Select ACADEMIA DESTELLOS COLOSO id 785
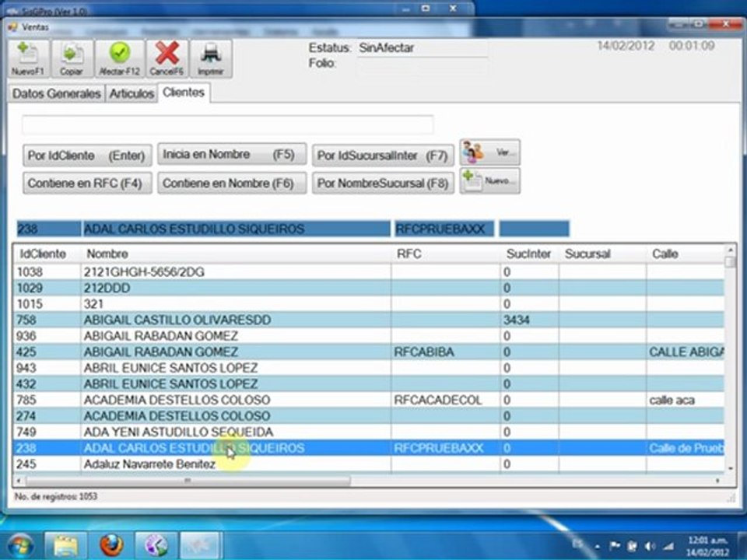This screenshot has width=747, height=560. 369,400
